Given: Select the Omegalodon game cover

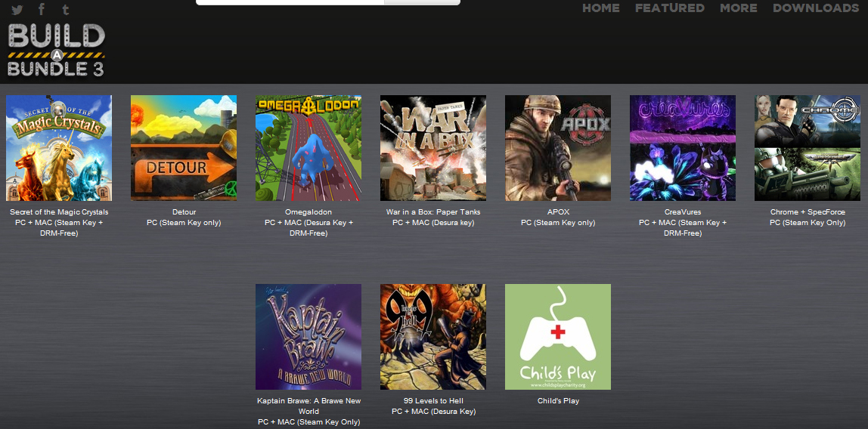Looking at the screenshot, I should click(308, 147).
